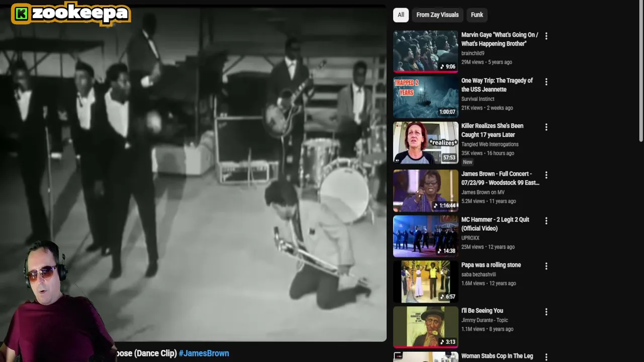Open options menu for I'll Be Seeing You
644x362 pixels.
pos(546,312)
